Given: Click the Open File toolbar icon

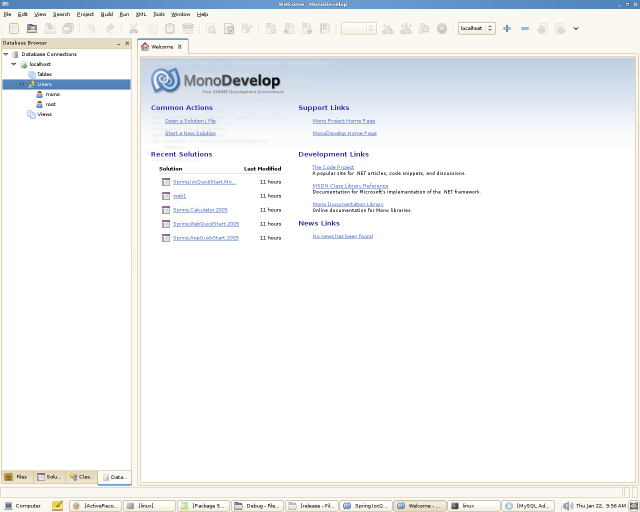Looking at the screenshot, I should coord(32,28).
